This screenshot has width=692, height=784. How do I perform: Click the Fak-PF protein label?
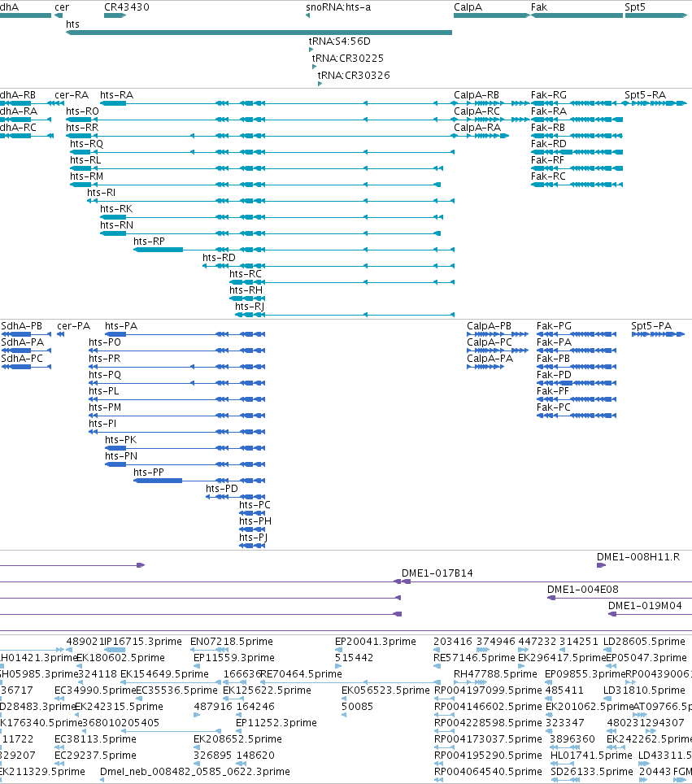click(x=553, y=391)
